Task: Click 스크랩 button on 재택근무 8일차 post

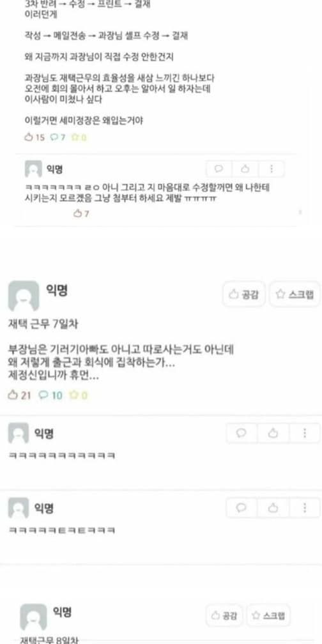Action: (268, 615)
